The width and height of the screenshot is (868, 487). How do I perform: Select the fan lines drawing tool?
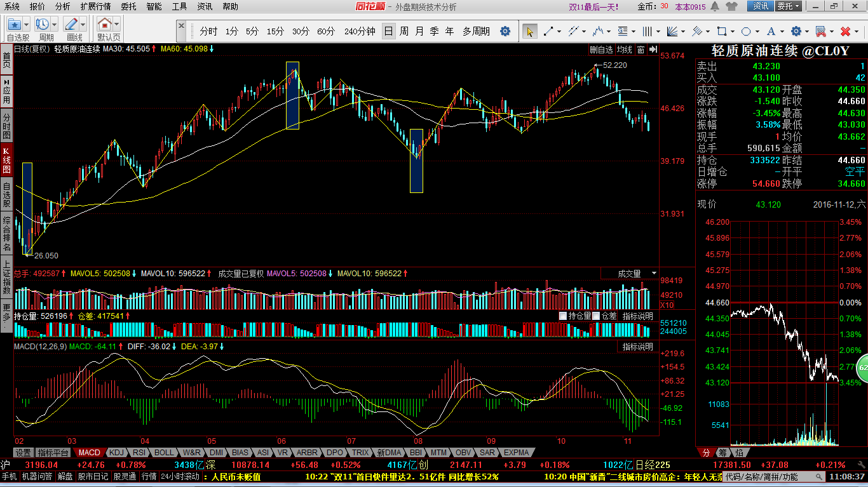671,31
